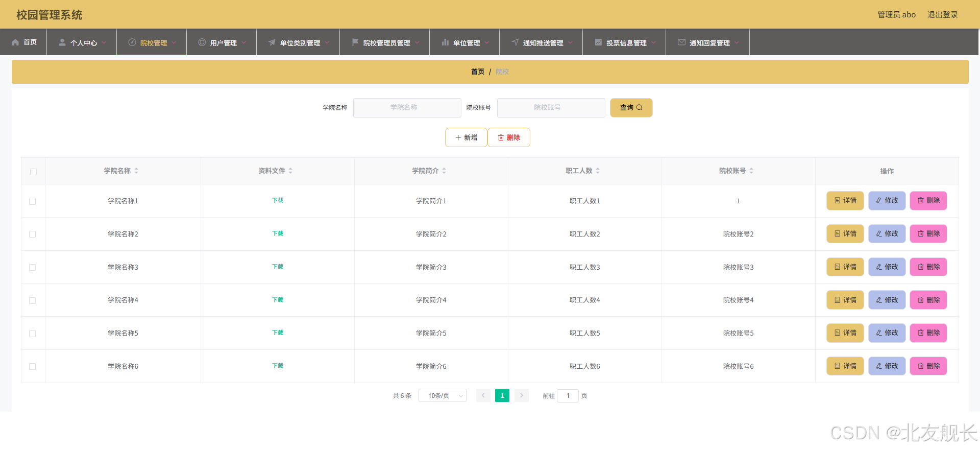The height and width of the screenshot is (449, 980).
Task: Check the row checkbox for 学院名称3
Action: 33,267
